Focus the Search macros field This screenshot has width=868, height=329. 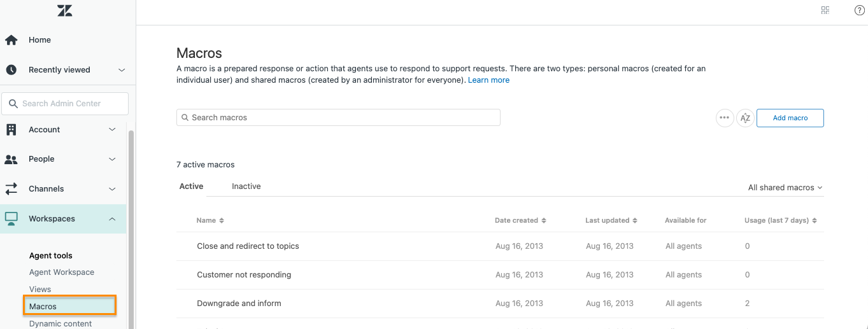click(x=338, y=118)
